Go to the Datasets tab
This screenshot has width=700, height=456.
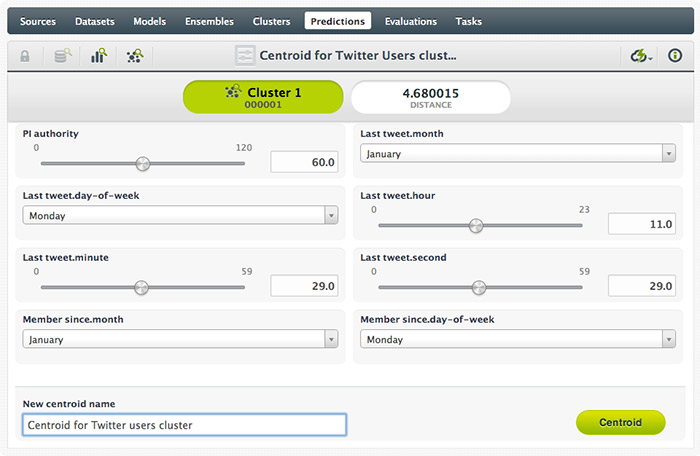coord(95,21)
